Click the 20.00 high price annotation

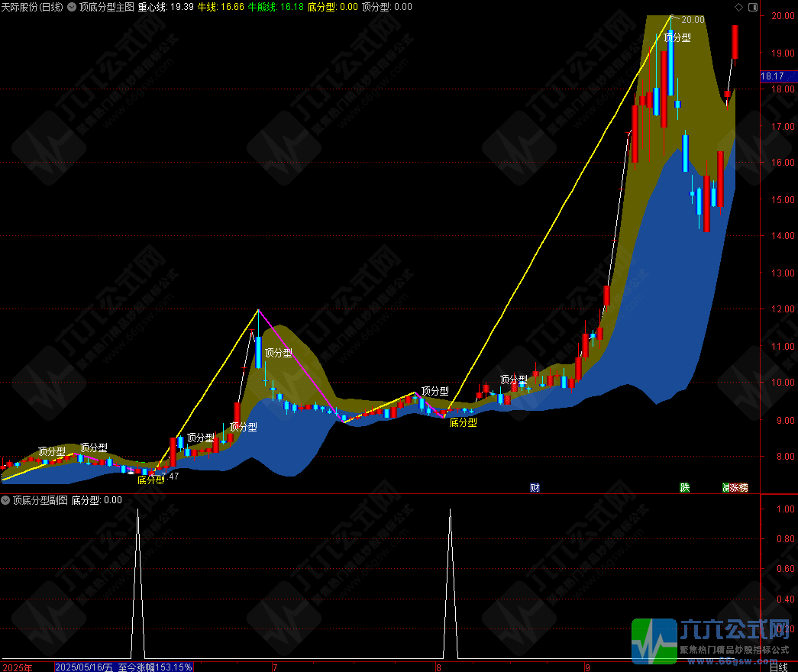(x=693, y=20)
